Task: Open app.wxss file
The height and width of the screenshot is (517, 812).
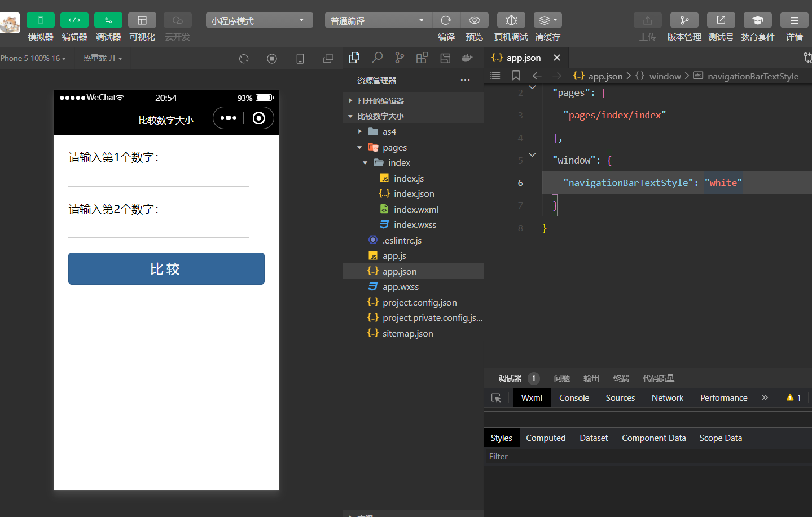Action: coord(413,286)
